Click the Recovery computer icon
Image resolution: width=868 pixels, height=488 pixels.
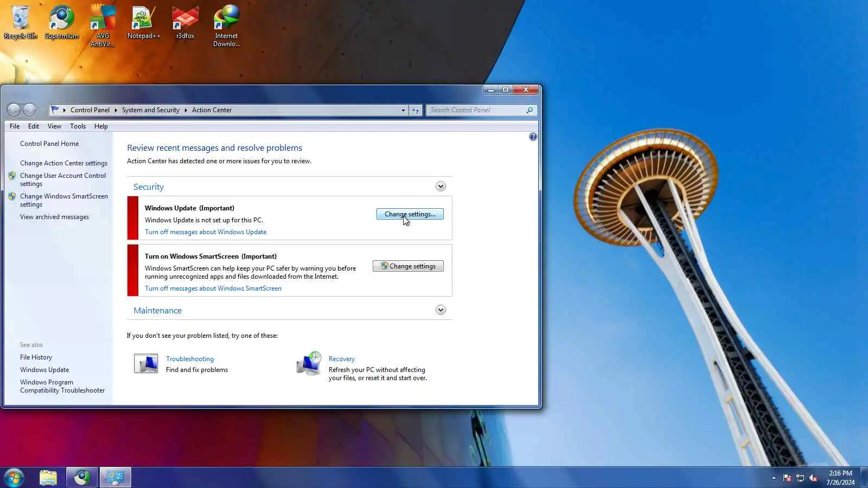pyautogui.click(x=309, y=364)
